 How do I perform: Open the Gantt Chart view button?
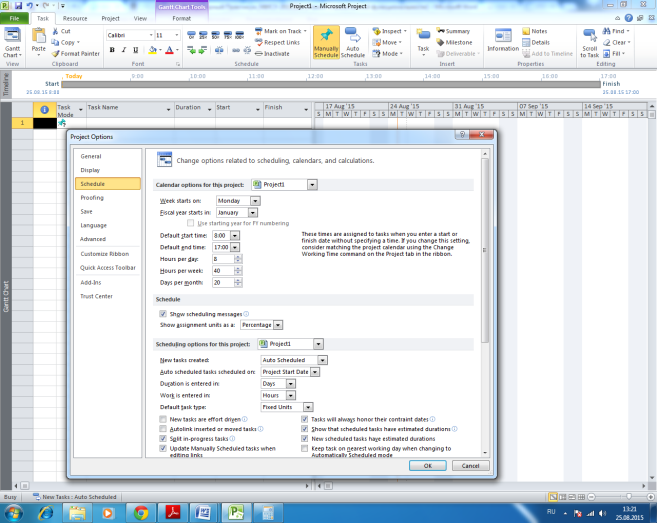(12, 43)
